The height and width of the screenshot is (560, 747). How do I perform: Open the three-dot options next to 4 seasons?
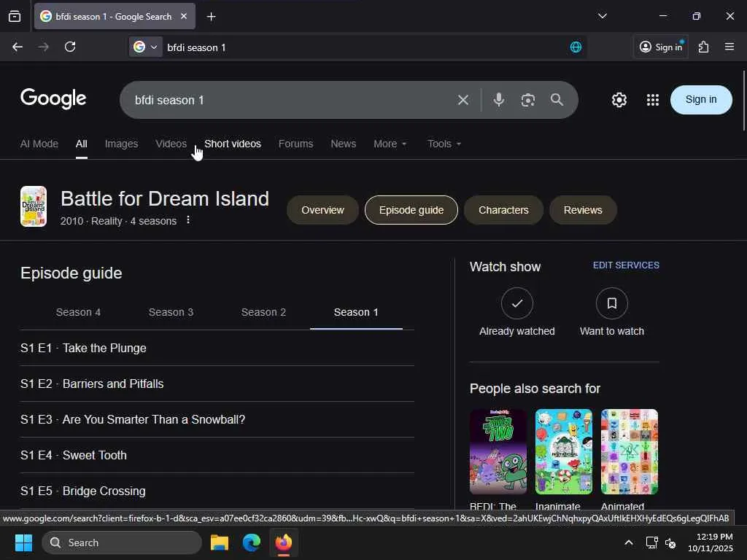tap(188, 220)
